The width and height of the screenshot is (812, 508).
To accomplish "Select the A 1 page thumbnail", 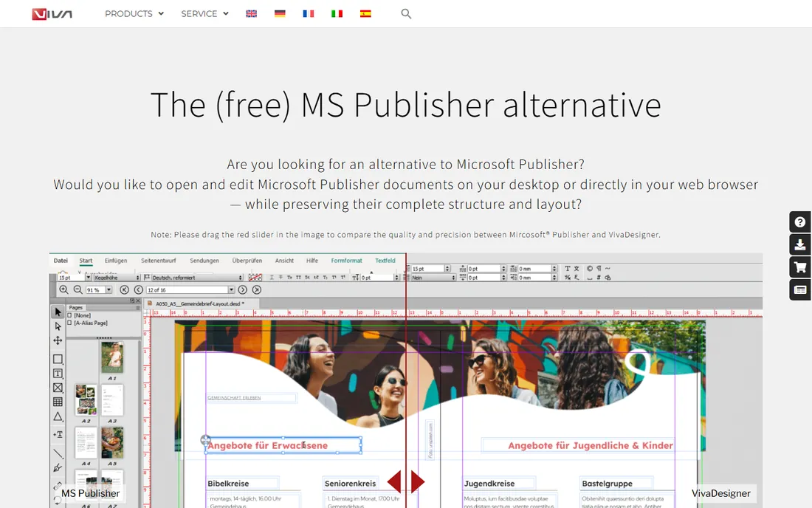I will pyautogui.click(x=112, y=357).
